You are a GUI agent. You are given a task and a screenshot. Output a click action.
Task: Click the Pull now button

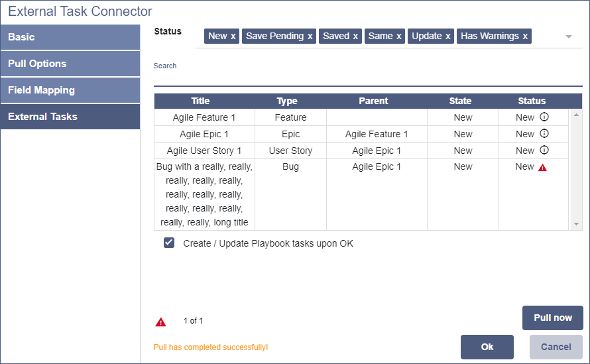click(553, 318)
